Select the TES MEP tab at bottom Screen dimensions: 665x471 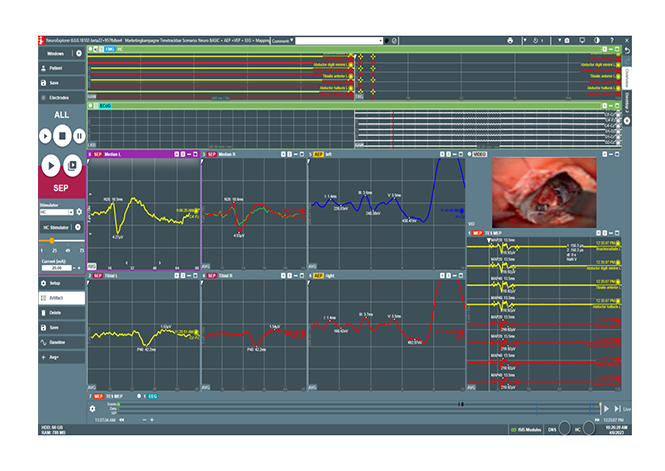point(113,396)
